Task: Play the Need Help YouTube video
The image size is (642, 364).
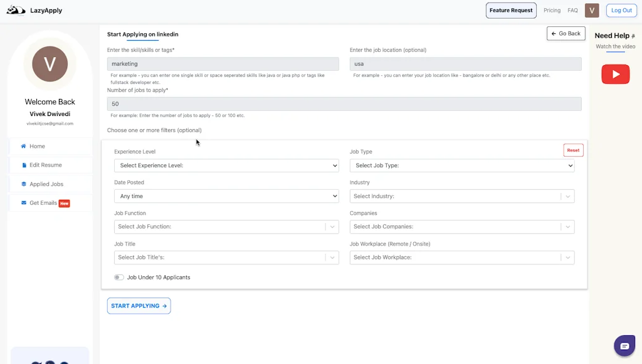Action: [x=615, y=74]
